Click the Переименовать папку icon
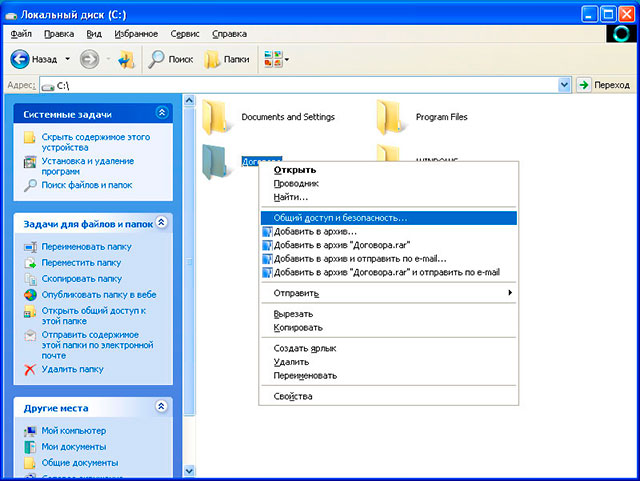Viewport: 640px width, 481px height. point(30,247)
